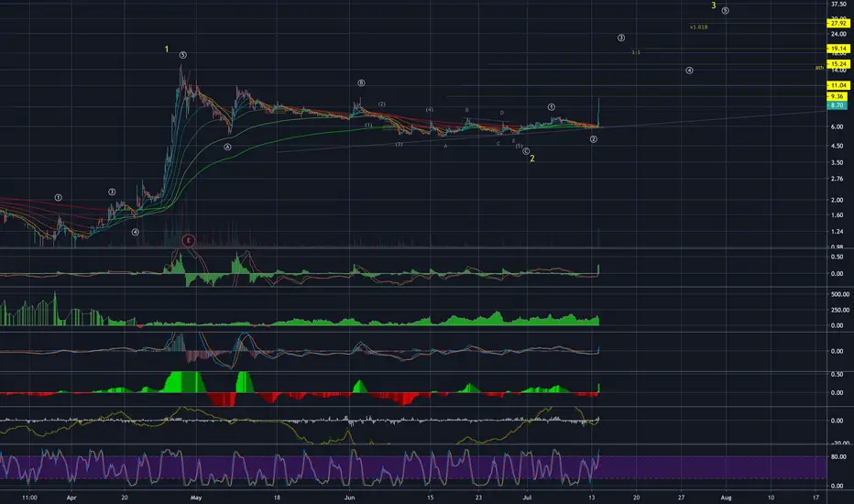Click the 6.00 price axis value
This screenshot has width=854, height=504.
click(x=838, y=127)
